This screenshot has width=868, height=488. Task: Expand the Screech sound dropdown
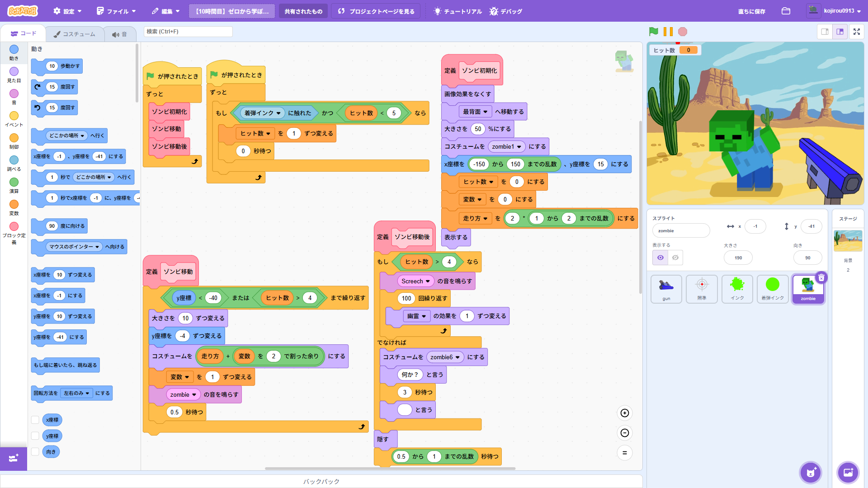pyautogui.click(x=428, y=281)
